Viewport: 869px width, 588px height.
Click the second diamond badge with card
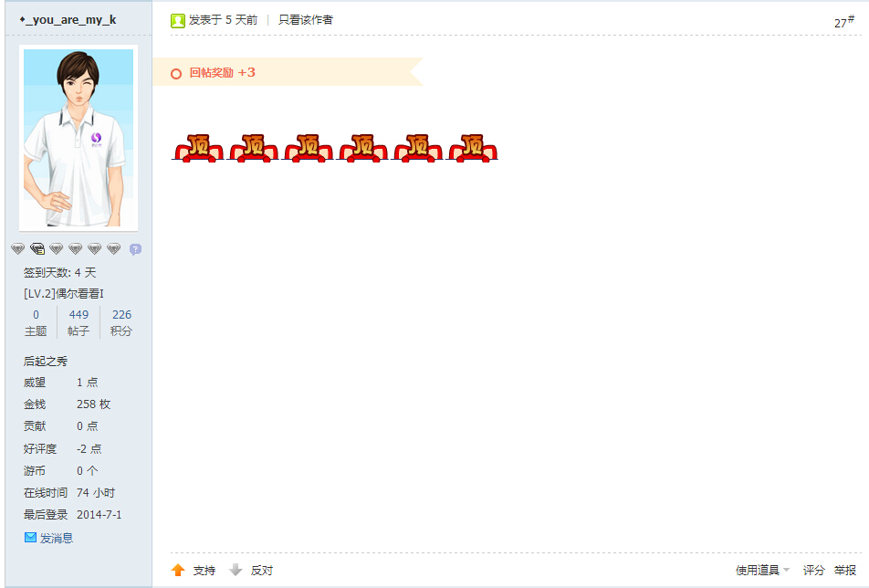pyautogui.click(x=37, y=249)
